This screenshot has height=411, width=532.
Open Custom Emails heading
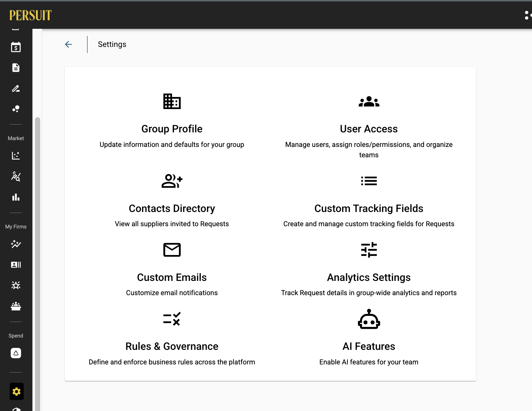click(x=172, y=277)
